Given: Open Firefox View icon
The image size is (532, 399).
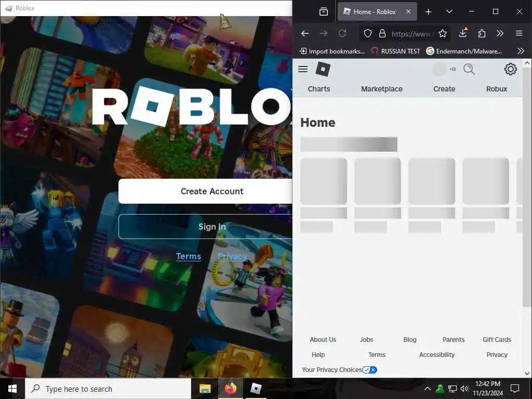Looking at the screenshot, I should [x=324, y=12].
